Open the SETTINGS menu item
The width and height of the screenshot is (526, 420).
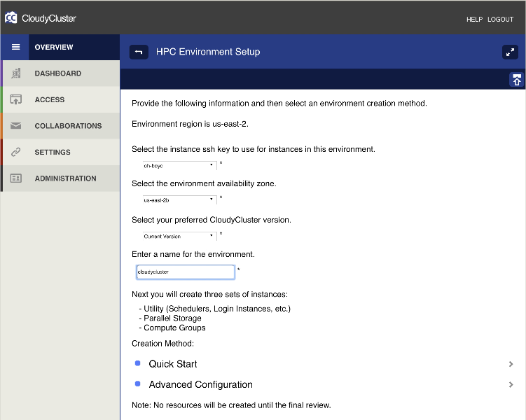61,152
